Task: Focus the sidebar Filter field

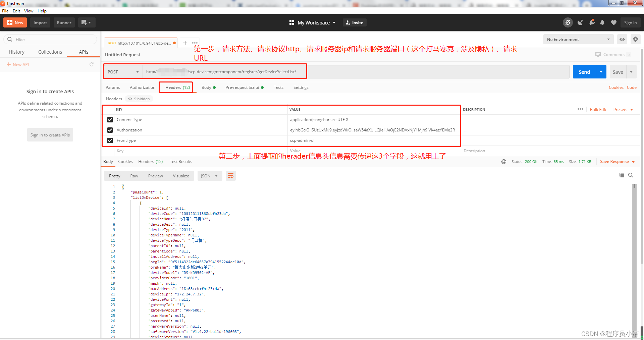Action: point(50,39)
